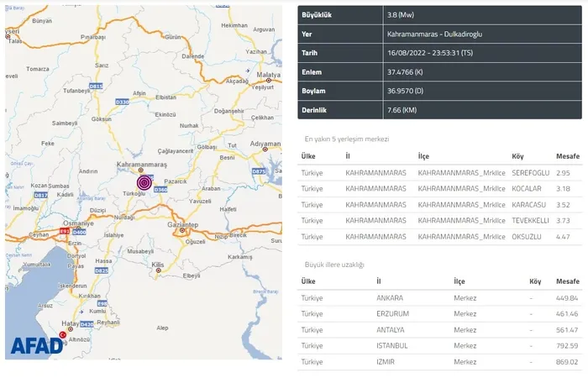Click the Osmaniye city marker dot
The image size is (588, 383).
pyautogui.click(x=78, y=228)
